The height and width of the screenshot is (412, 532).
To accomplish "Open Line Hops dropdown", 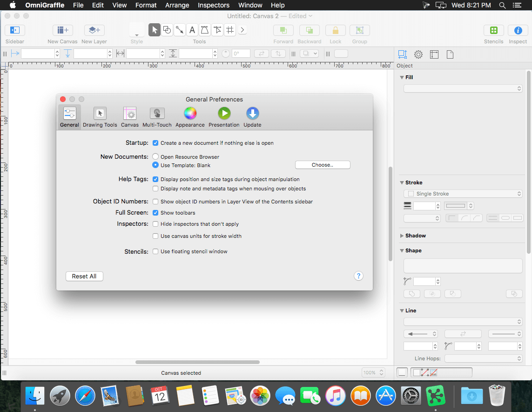I will point(484,358).
